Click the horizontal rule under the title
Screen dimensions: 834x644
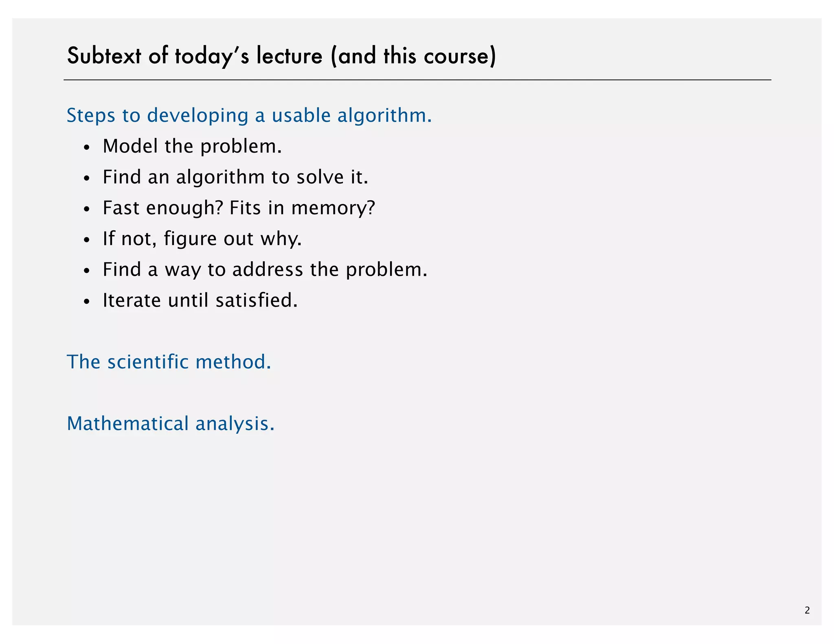(417, 80)
